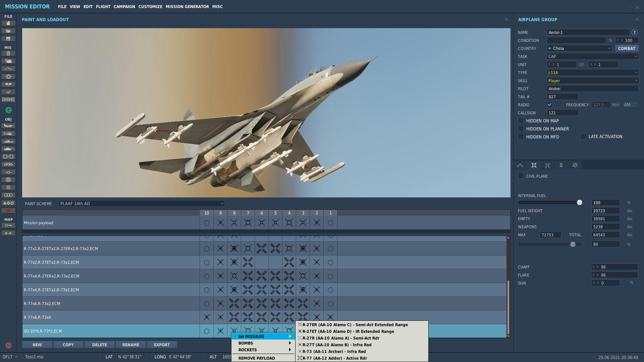Select the trigger zone circled-X icon
Image resolution: width=644 pixels, height=362 pixels.
(x=8, y=187)
